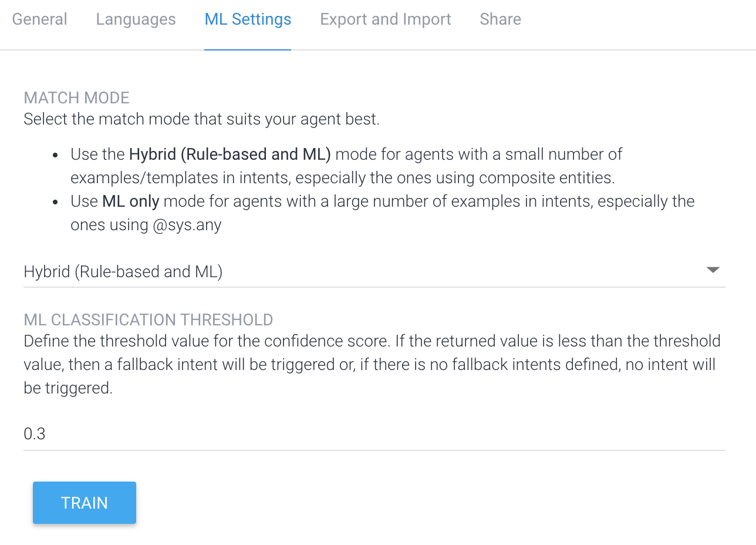756x545 pixels.
Task: Click the match mode dropdown arrow
Action: [713, 270]
